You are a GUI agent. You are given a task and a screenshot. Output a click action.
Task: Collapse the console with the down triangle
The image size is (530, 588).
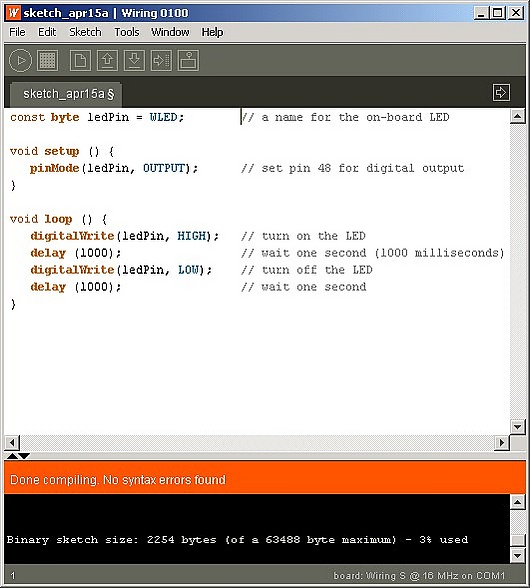[x=24, y=456]
